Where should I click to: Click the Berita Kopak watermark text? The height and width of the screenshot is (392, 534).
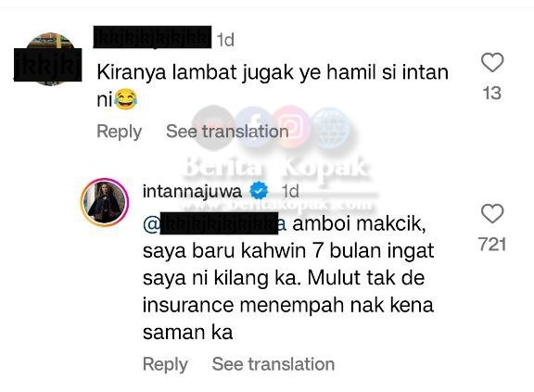click(x=276, y=169)
